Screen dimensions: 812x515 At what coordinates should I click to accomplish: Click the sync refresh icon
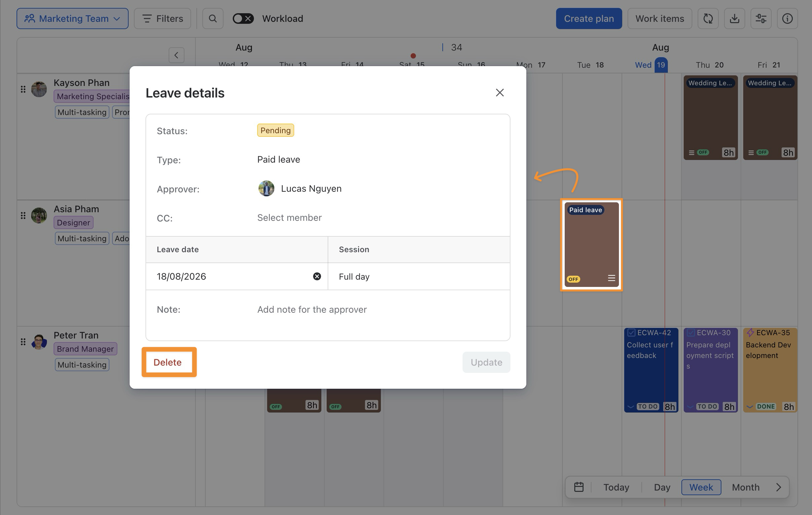[708, 19]
